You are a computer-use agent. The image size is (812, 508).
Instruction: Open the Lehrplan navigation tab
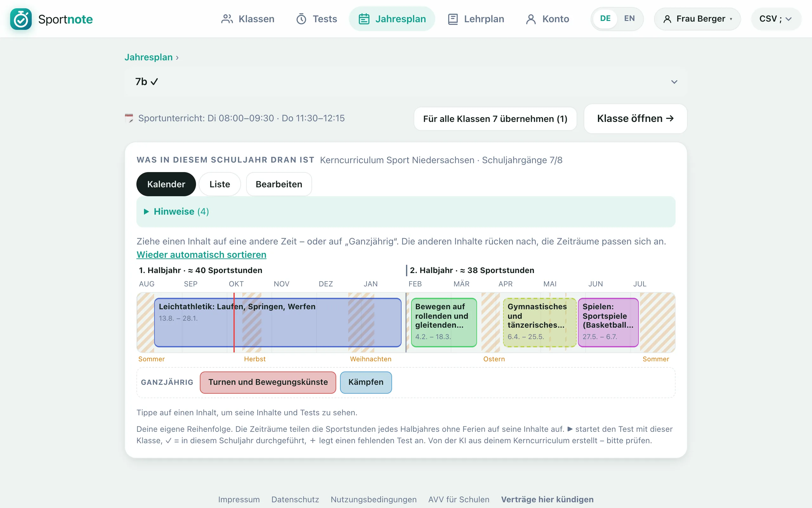(x=476, y=19)
